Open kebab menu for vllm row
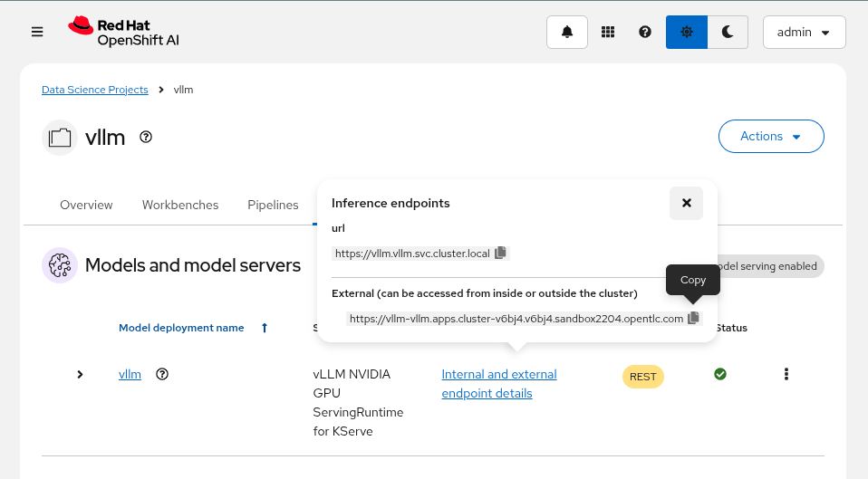The height and width of the screenshot is (479, 868). pos(786,375)
